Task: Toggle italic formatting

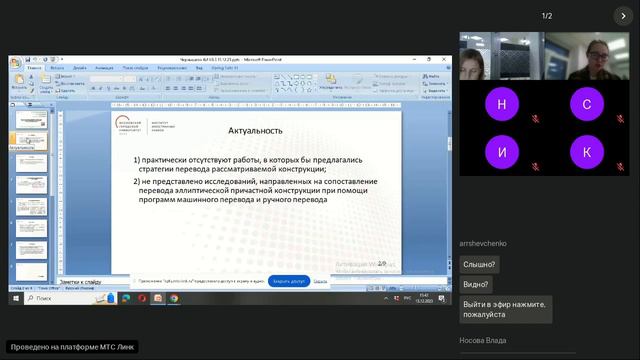Action: click(x=101, y=89)
